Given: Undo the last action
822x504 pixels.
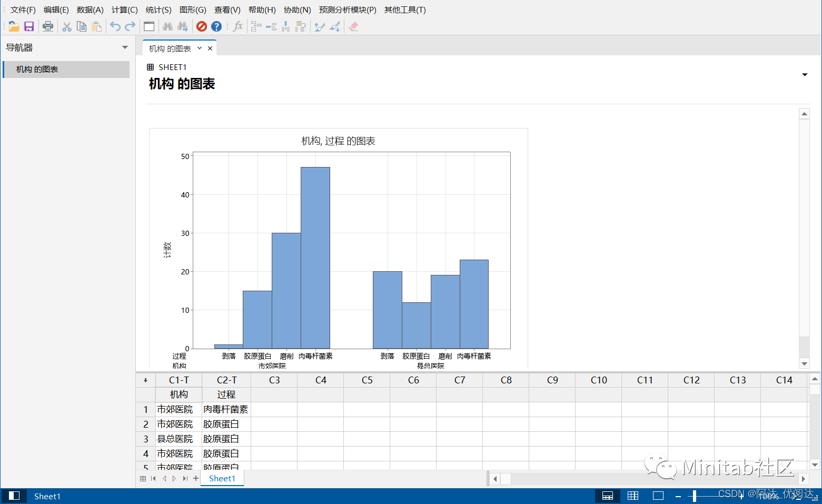Looking at the screenshot, I should (115, 26).
